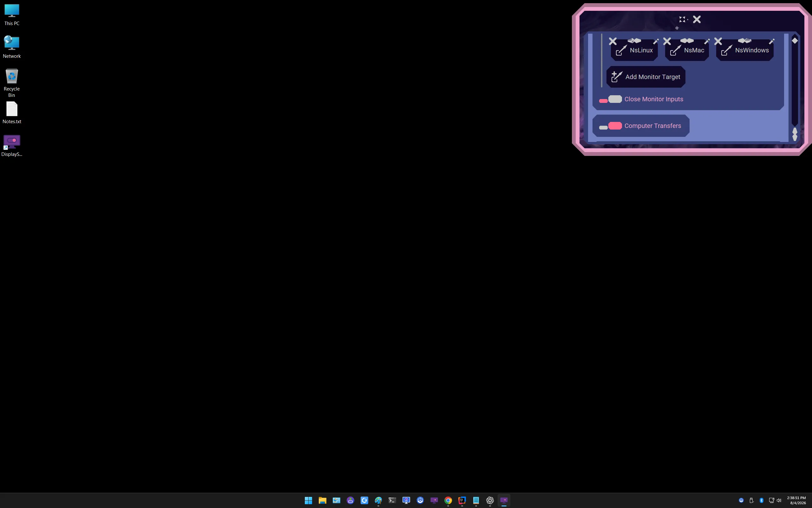Click the reorder handle above NsWindows
812x508 pixels.
point(744,41)
